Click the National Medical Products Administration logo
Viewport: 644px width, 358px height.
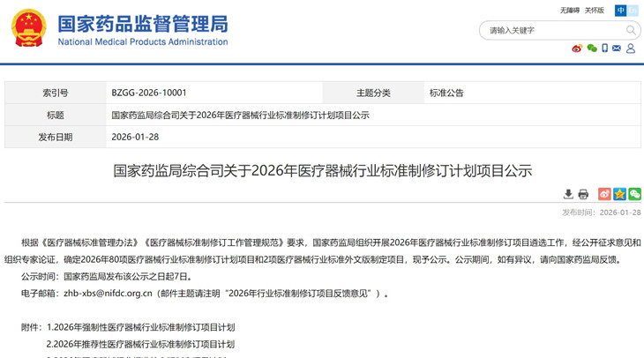(x=119, y=29)
